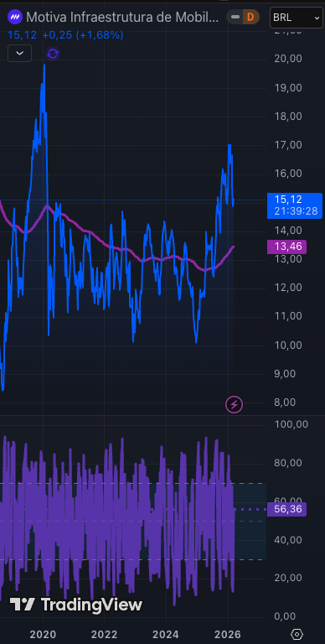
Task: Collapse the indicator legend chevron
Action: click(x=20, y=54)
